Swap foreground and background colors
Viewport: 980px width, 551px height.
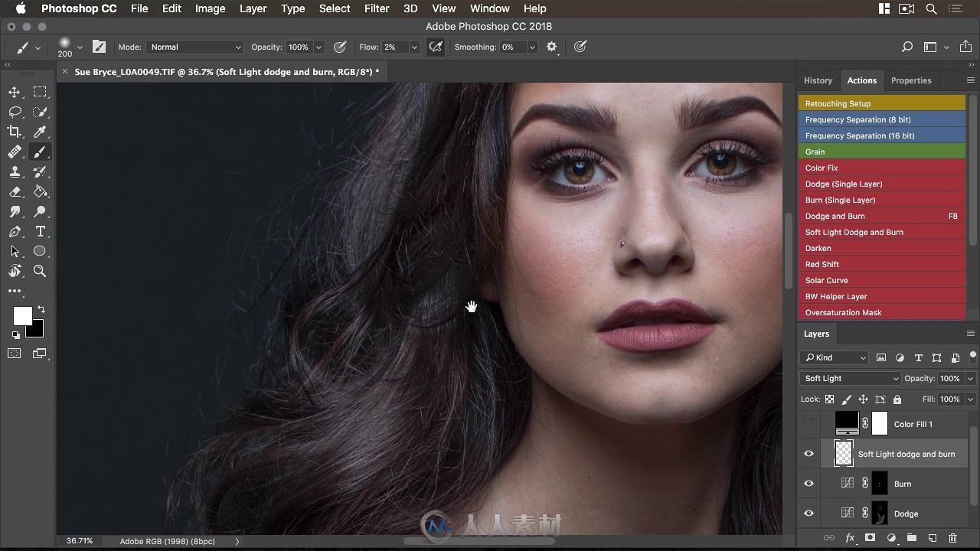pos(41,309)
